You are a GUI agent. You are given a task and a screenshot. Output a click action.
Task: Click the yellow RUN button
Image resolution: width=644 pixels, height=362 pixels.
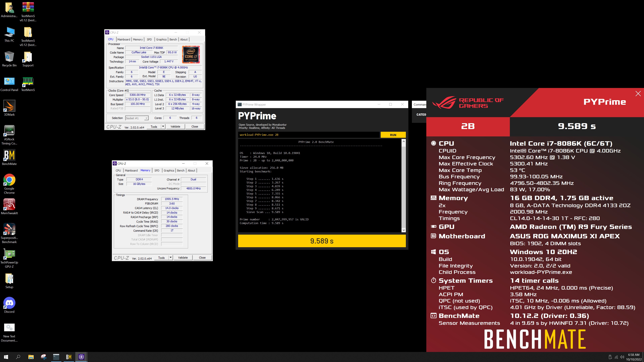[x=393, y=135]
